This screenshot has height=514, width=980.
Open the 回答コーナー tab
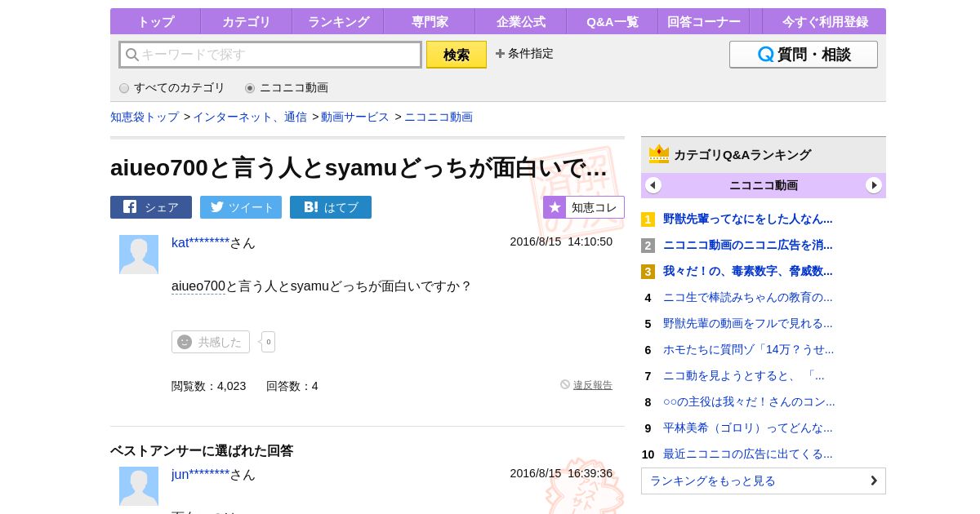tap(704, 22)
